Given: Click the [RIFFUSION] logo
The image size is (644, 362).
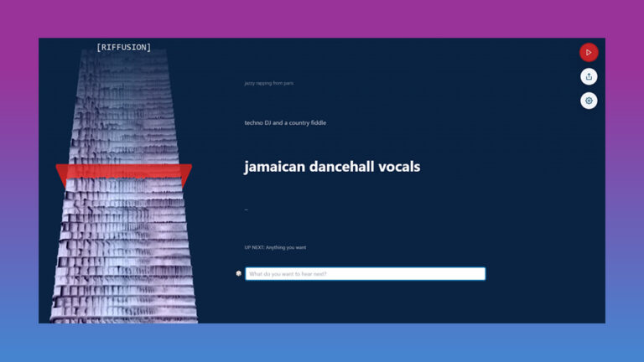Looking at the screenshot, I should point(123,47).
